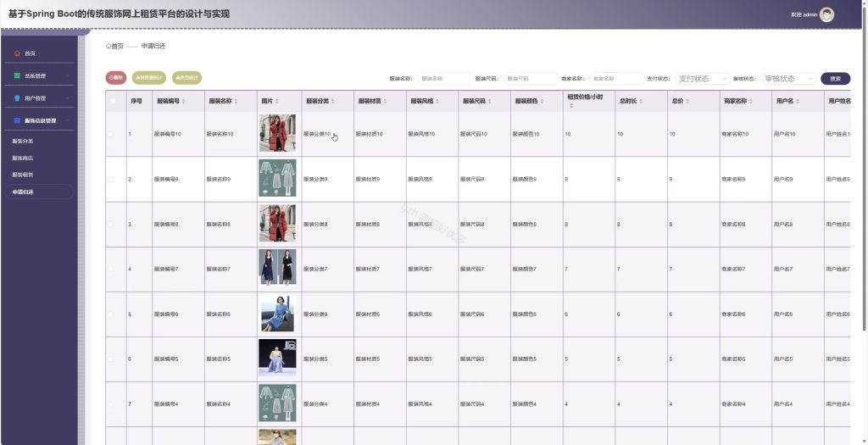
Task: Sort by 服装分类 column sort icon
Action: (x=334, y=101)
